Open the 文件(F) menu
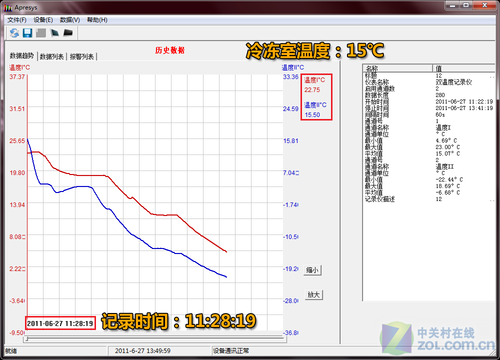Screen dimensions: 500x360 pyautogui.click(x=17, y=20)
